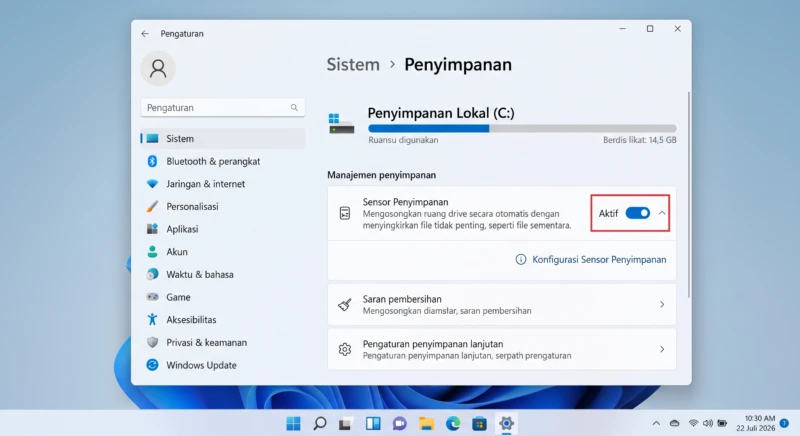Open taskbar Search
The image size is (800, 436).
click(320, 423)
